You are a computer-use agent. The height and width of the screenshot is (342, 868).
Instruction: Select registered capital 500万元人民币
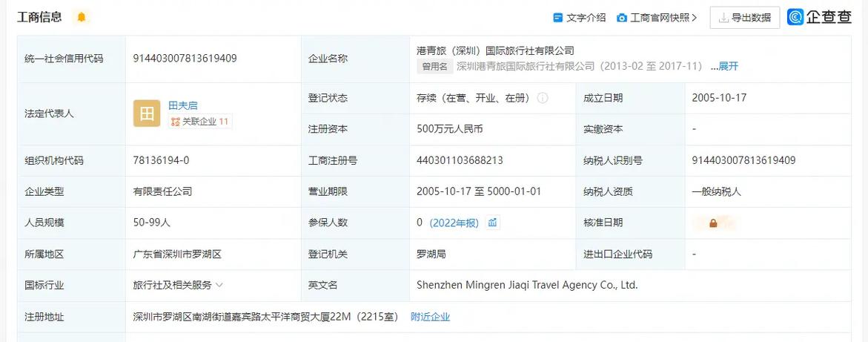click(x=450, y=129)
